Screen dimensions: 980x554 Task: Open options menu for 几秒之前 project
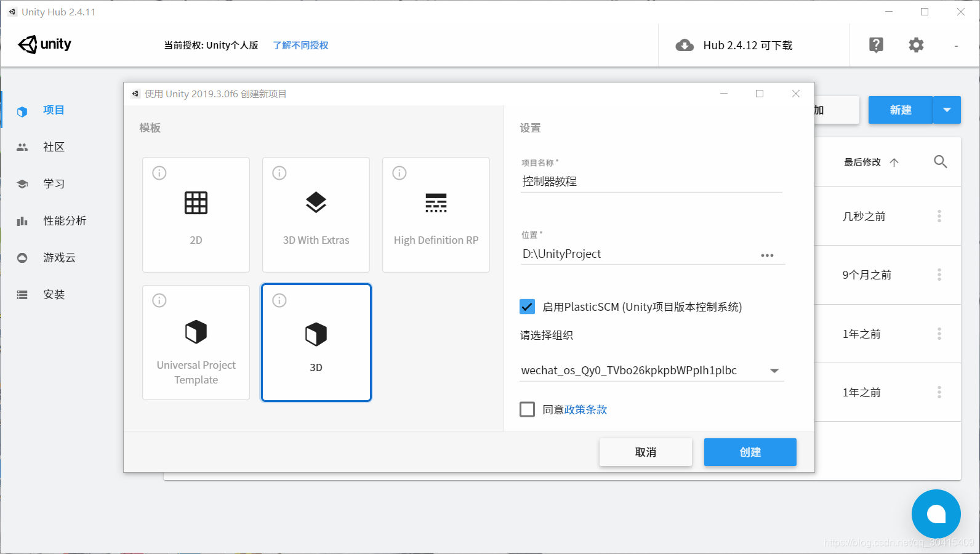(x=939, y=216)
